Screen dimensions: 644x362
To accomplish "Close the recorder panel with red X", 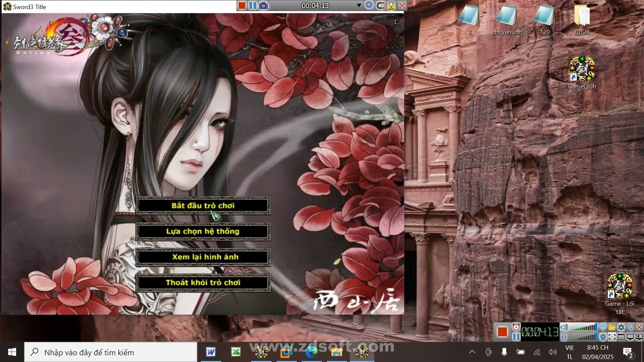I will pos(639,327).
